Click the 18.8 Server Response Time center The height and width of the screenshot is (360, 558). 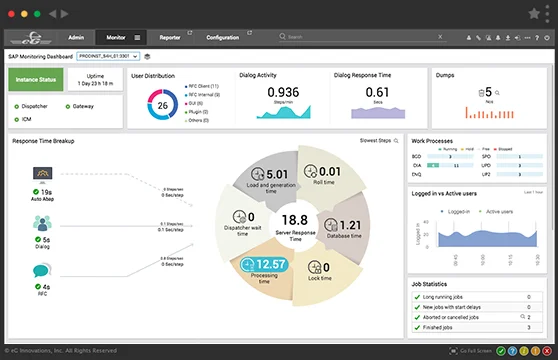(295, 226)
